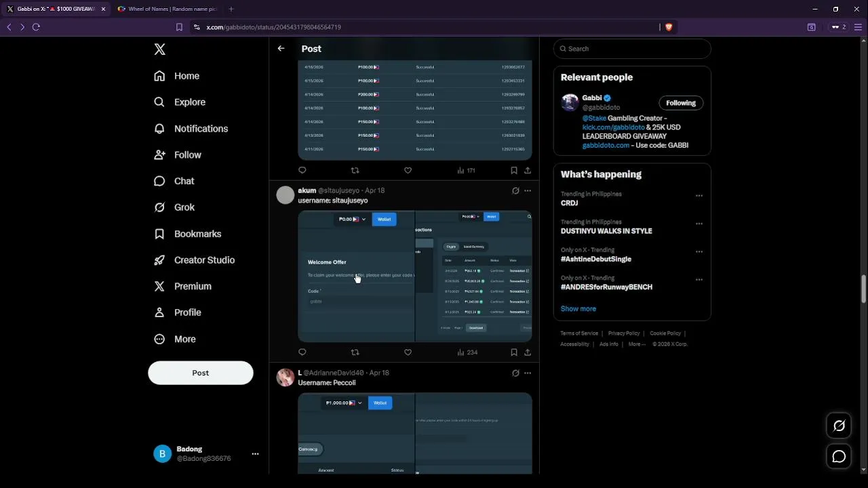
Task: Open Cookie Policy link
Action: (665, 333)
